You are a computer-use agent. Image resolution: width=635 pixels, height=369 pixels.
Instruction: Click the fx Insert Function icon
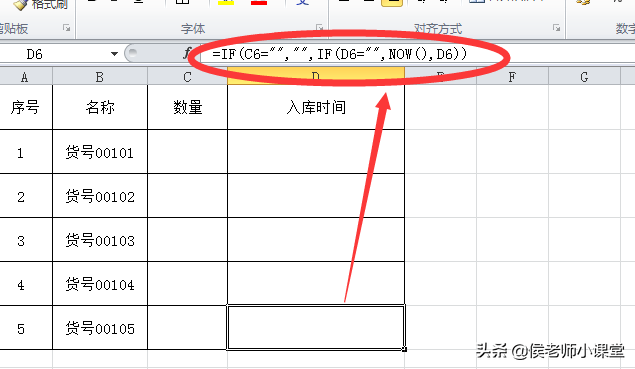click(187, 53)
